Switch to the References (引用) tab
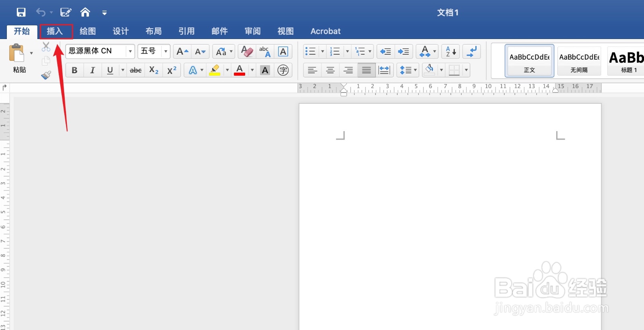 tap(186, 31)
